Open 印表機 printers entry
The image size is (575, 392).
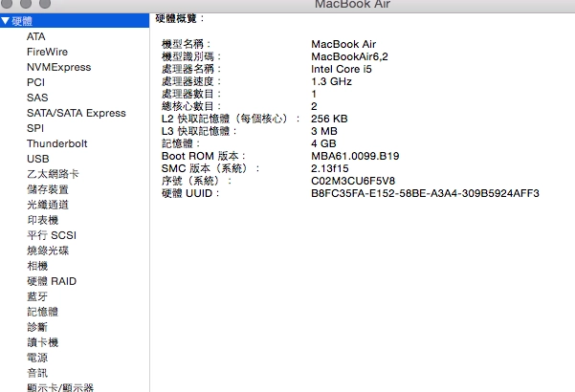42,220
